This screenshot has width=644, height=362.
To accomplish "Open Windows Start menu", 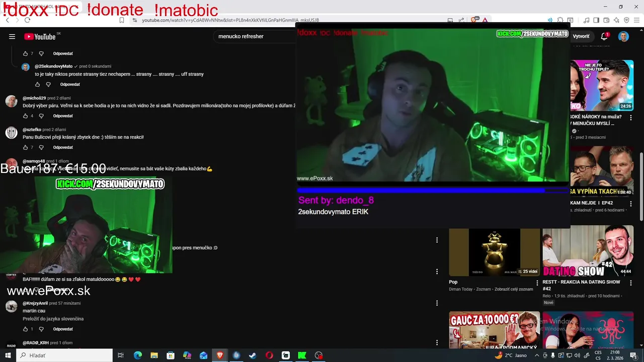I will (x=8, y=355).
